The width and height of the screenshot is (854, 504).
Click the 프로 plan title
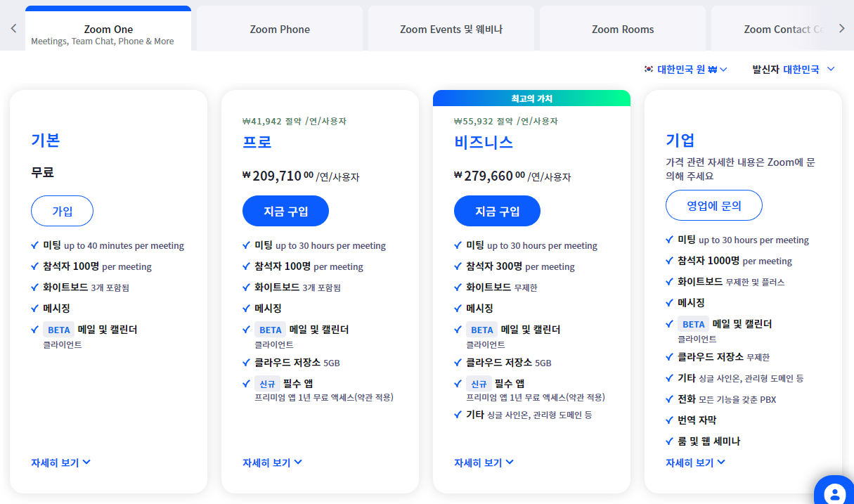pyautogui.click(x=257, y=142)
